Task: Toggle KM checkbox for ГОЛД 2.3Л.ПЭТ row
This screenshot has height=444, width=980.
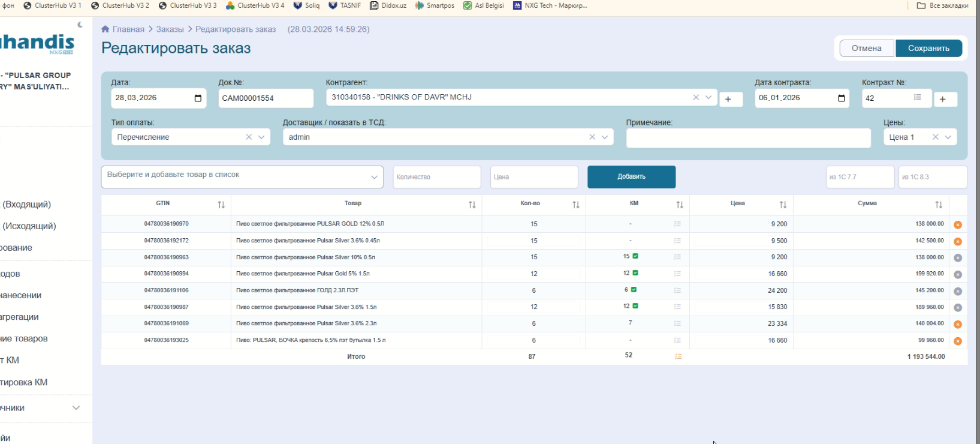Action: (x=634, y=290)
